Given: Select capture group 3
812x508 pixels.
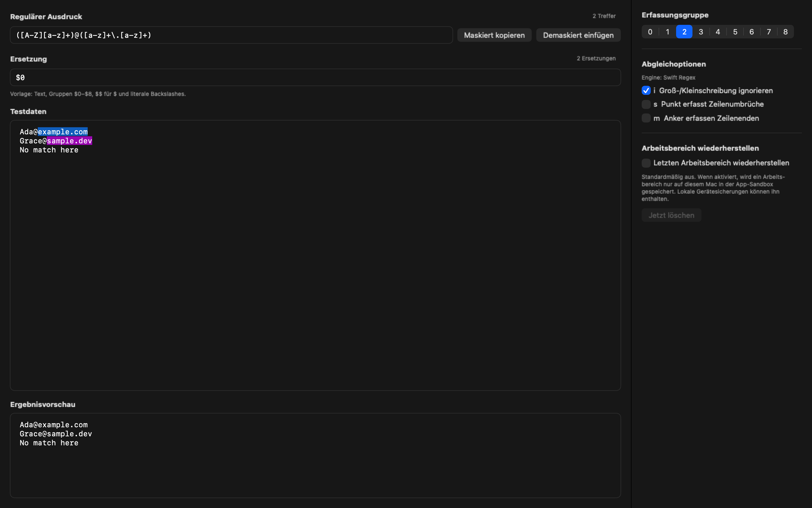Looking at the screenshot, I should 701,32.
